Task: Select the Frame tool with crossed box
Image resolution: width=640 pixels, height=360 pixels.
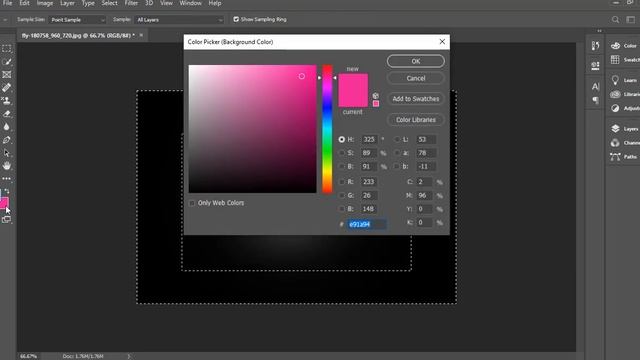Action: point(7,75)
